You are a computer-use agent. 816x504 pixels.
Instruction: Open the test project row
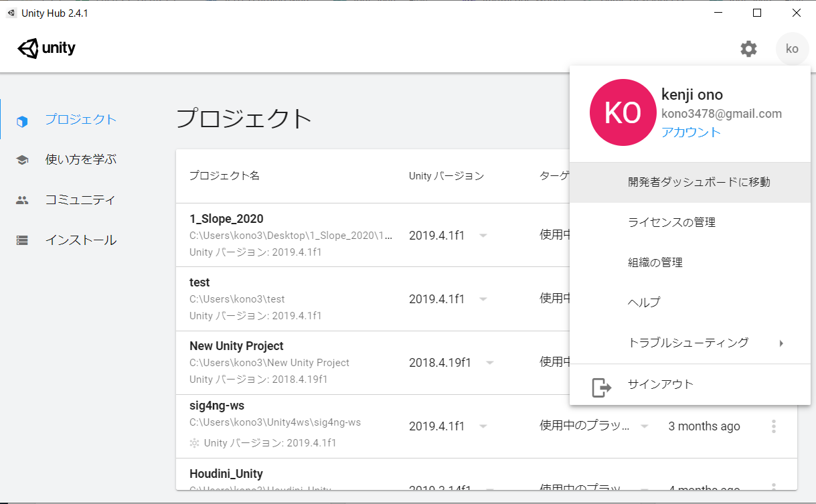click(x=199, y=282)
